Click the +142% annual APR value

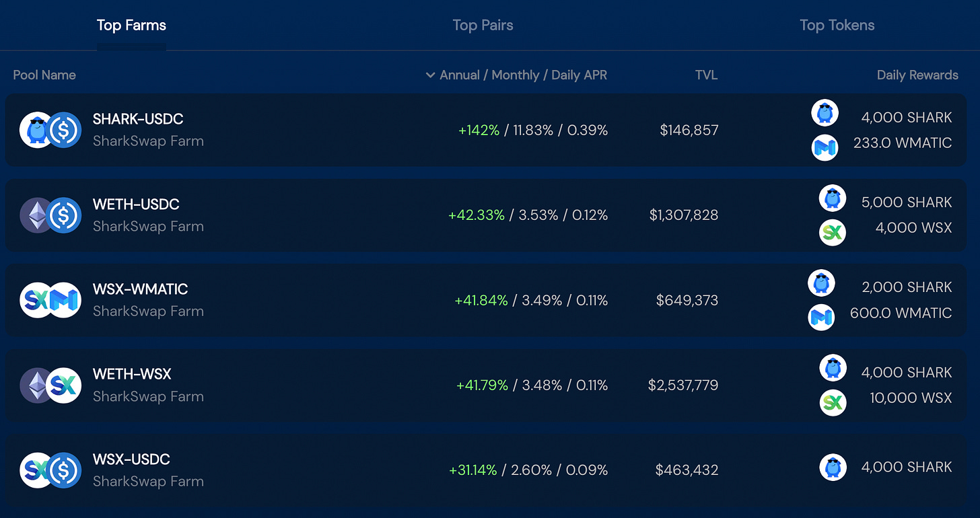479,131
